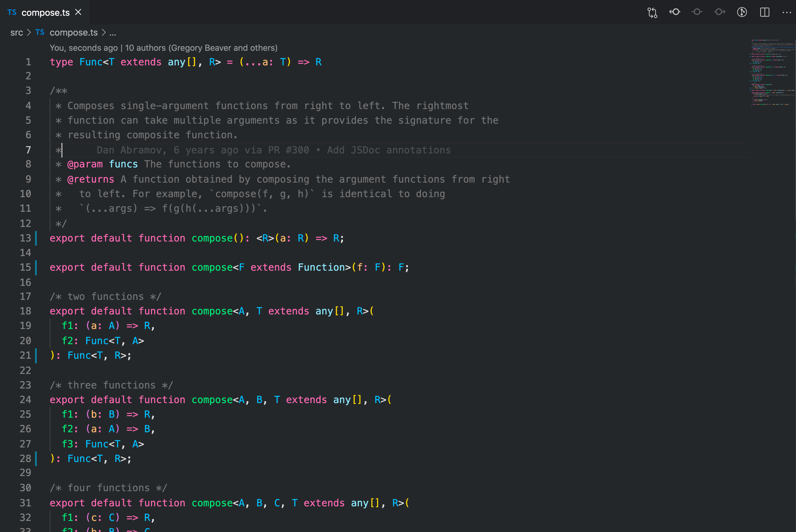Open the More Actions ellipsis menu
Viewport: 796px width, 532px height.
[786, 12]
